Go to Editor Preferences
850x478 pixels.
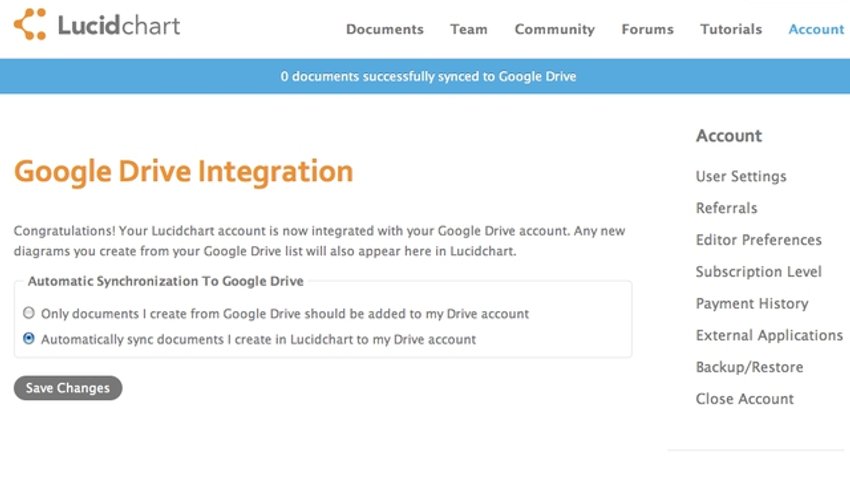[x=759, y=240]
